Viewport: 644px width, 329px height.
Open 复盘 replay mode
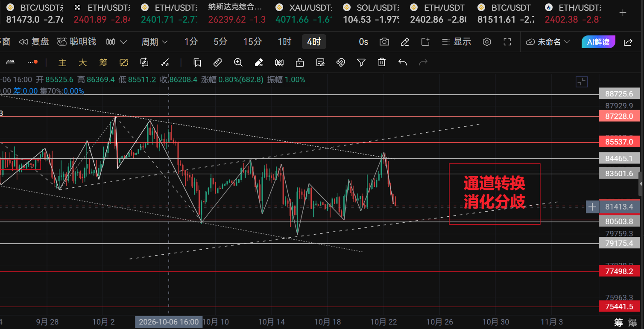coord(34,42)
